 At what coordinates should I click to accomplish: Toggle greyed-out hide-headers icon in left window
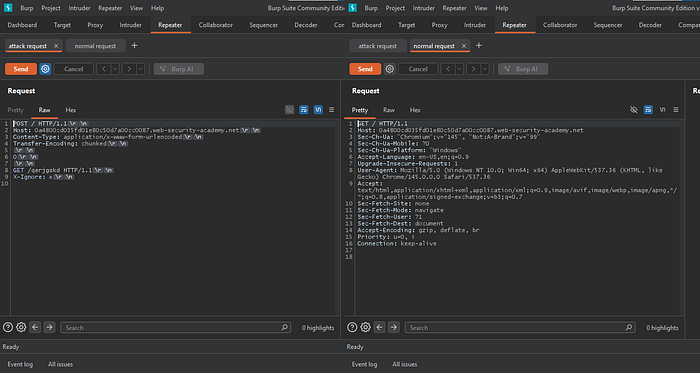[289, 110]
